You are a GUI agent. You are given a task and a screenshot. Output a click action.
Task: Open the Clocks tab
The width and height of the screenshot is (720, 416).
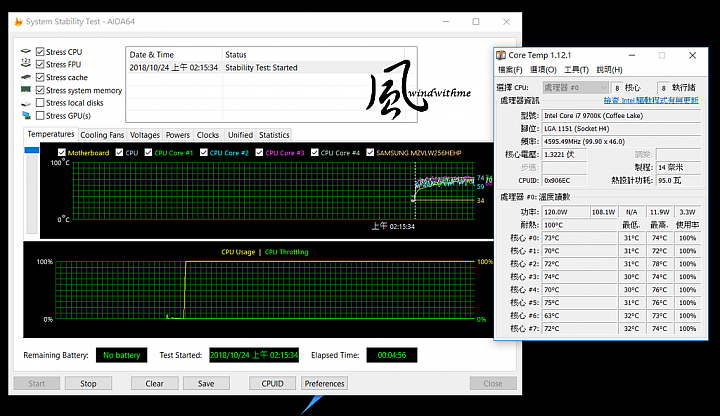[208, 135]
